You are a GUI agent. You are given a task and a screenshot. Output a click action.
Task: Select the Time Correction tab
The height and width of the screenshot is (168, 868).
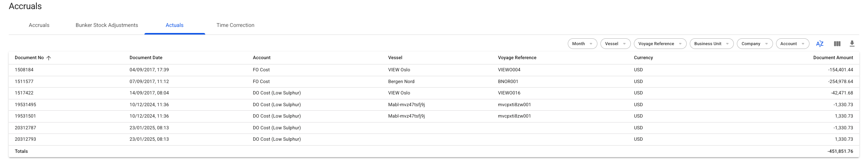pos(235,25)
